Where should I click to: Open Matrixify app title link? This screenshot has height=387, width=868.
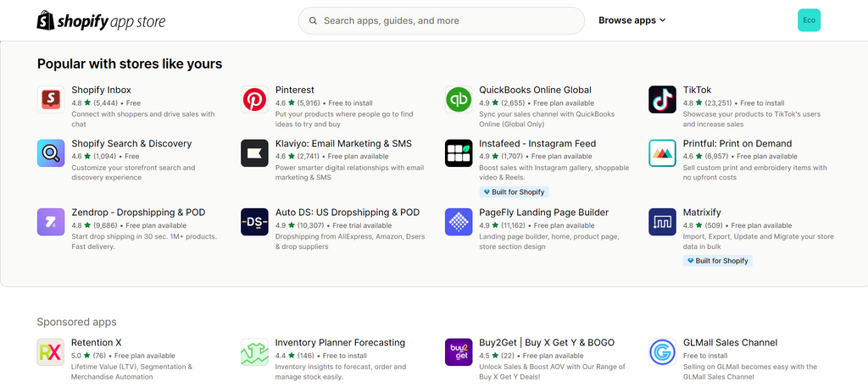[x=702, y=213]
